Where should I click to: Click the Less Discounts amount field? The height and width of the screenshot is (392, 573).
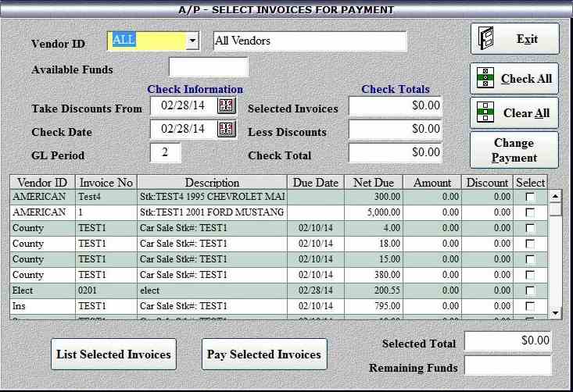pyautogui.click(x=396, y=129)
